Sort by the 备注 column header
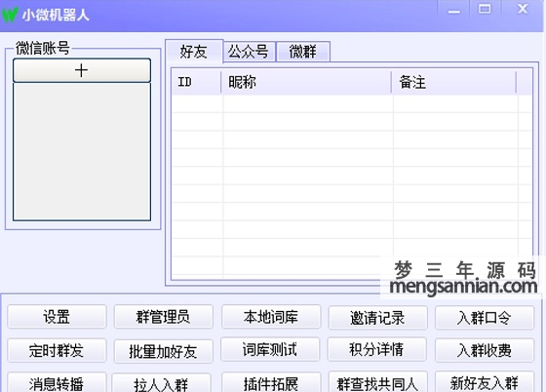546x392 pixels. point(453,82)
